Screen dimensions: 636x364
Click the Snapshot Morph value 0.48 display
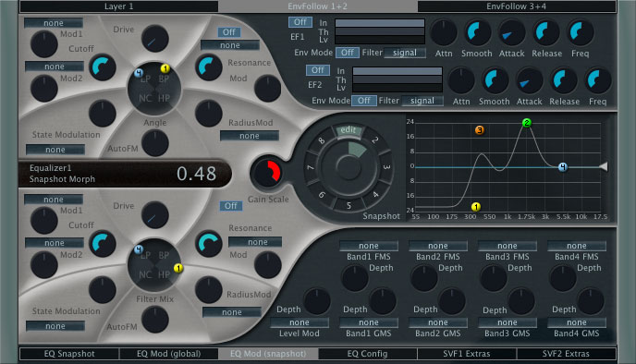coord(196,174)
